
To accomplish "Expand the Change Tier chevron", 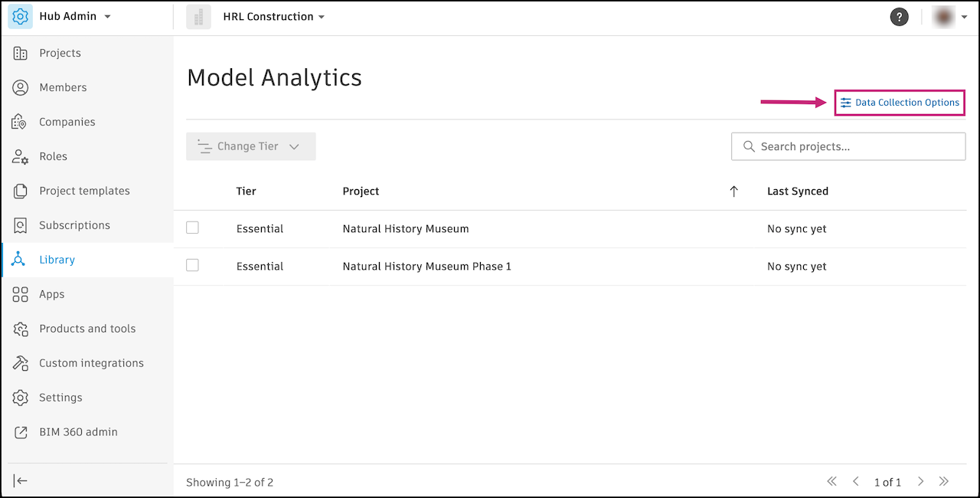I will tap(294, 146).
